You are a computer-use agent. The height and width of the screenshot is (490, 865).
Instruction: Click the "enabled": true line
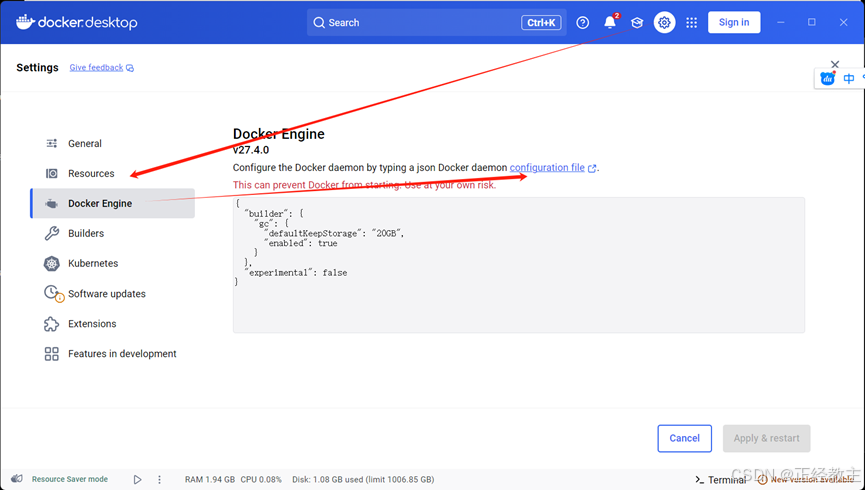(x=301, y=243)
